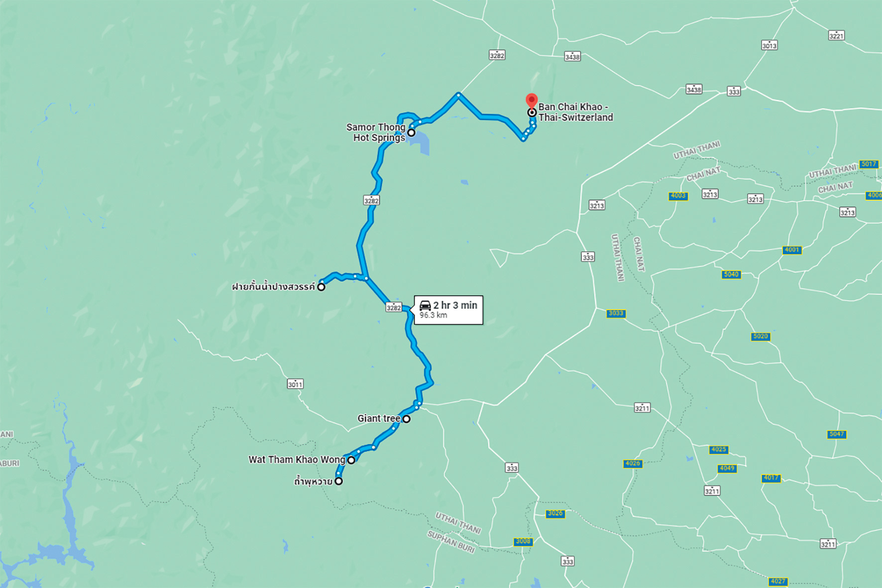Screen dimensions: 882x588
Task: Open the 2 hr 3 min route info box
Action: tap(448, 310)
